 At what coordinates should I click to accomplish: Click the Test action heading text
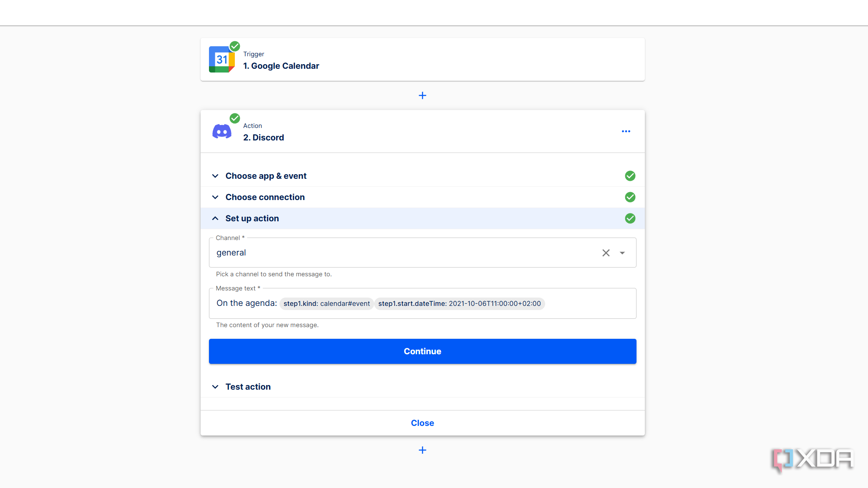click(248, 387)
